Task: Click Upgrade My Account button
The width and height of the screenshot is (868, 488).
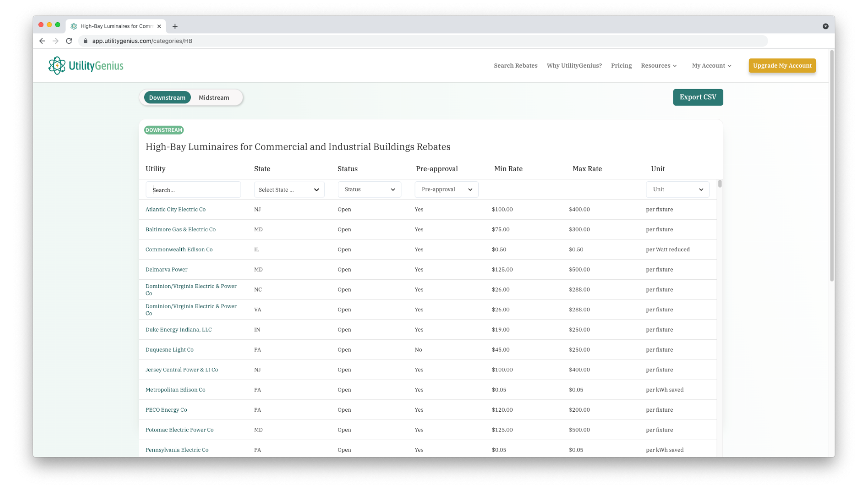Action: 782,66
